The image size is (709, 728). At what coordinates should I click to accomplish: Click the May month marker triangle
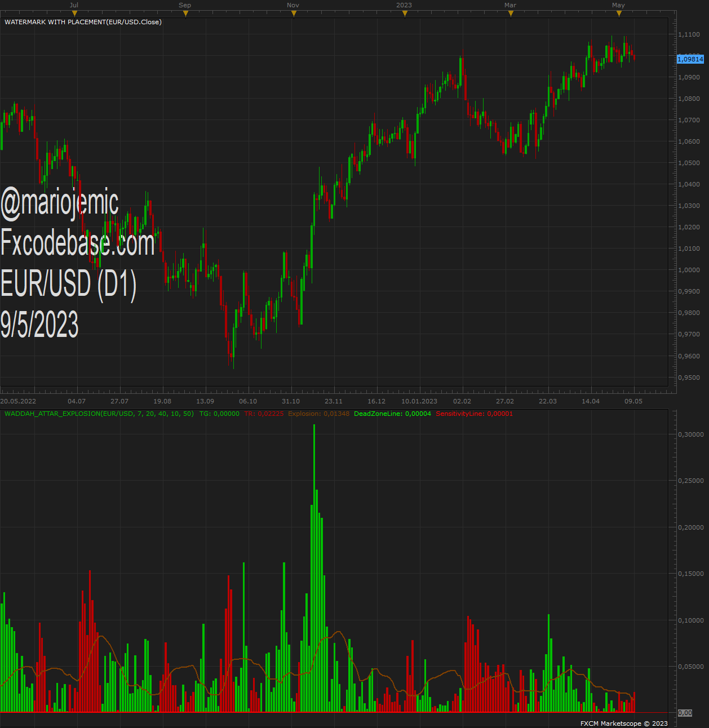619,14
